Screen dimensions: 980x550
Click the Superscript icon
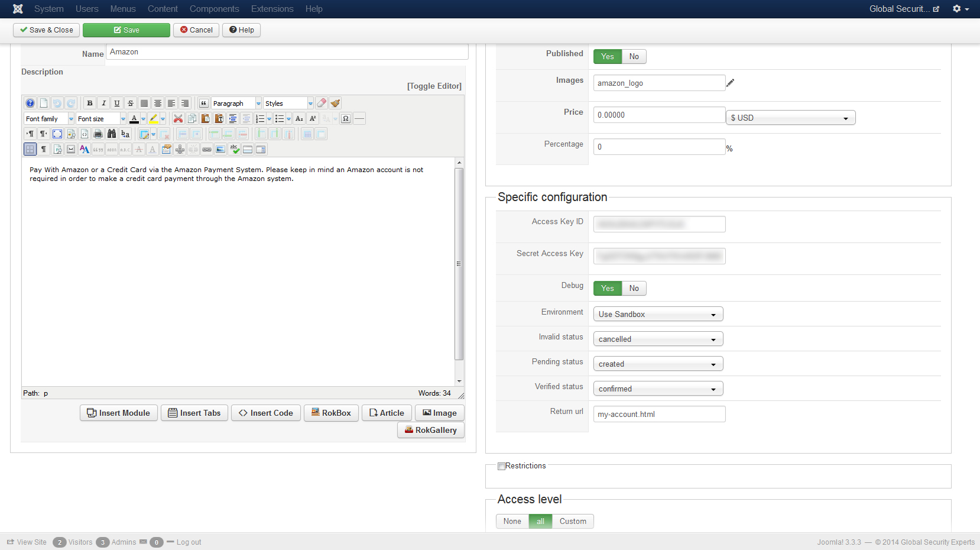click(x=313, y=118)
